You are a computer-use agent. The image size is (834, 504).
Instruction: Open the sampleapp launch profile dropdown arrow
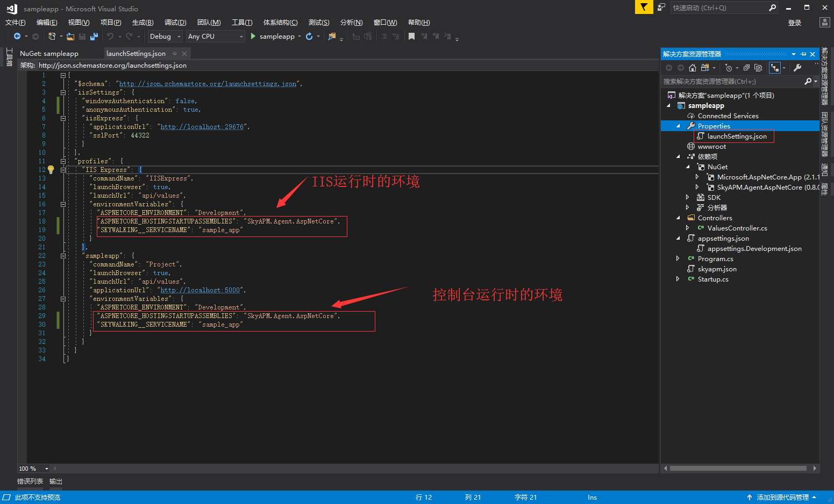tap(300, 37)
